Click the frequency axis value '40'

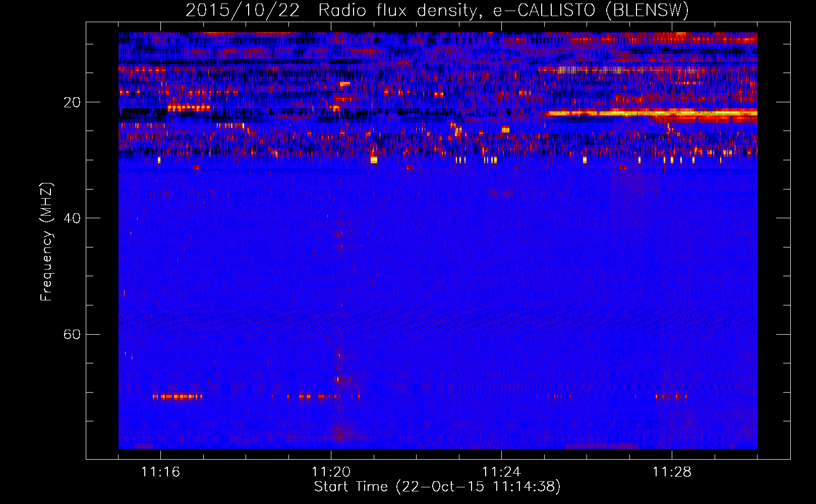tap(72, 218)
